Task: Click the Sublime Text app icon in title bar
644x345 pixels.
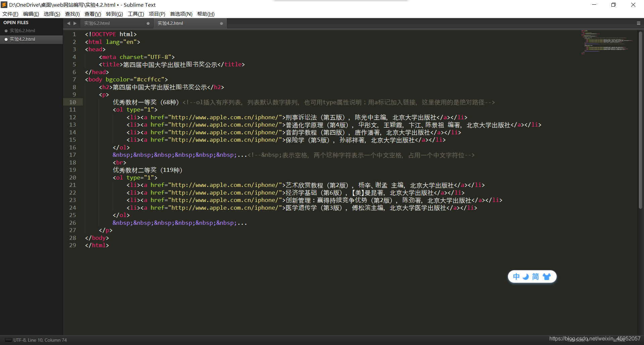Action: [4, 5]
